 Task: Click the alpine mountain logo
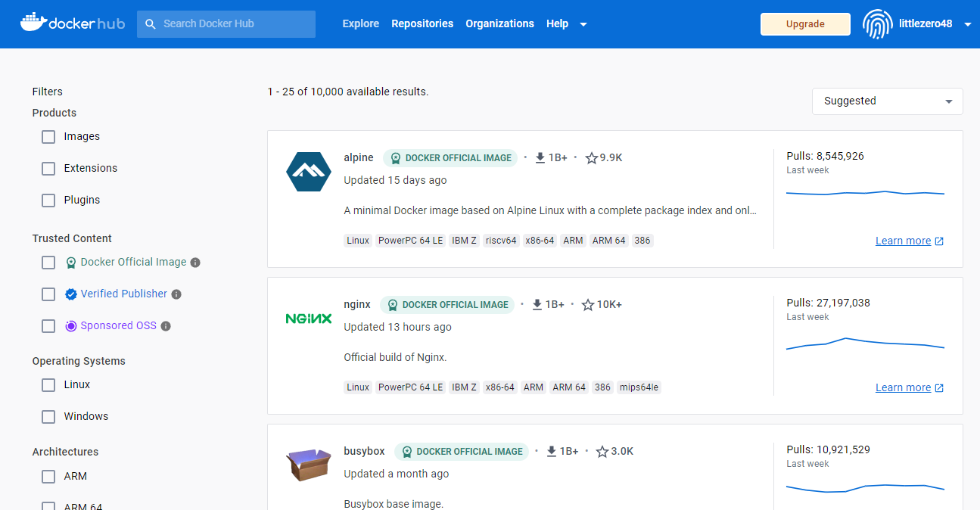click(309, 172)
